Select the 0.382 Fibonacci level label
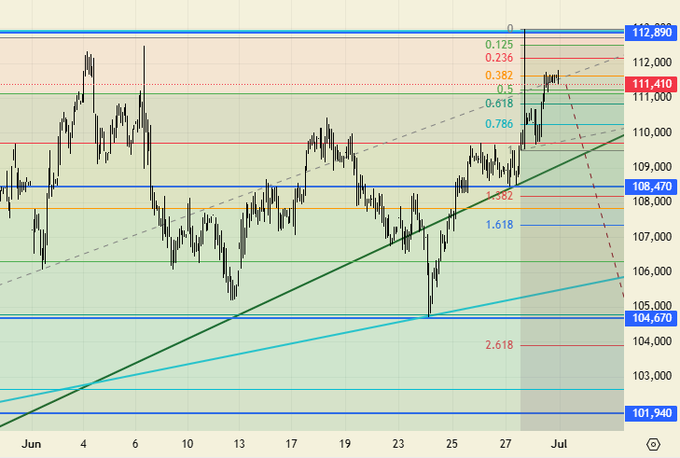The width and height of the screenshot is (680, 458). pos(499,76)
